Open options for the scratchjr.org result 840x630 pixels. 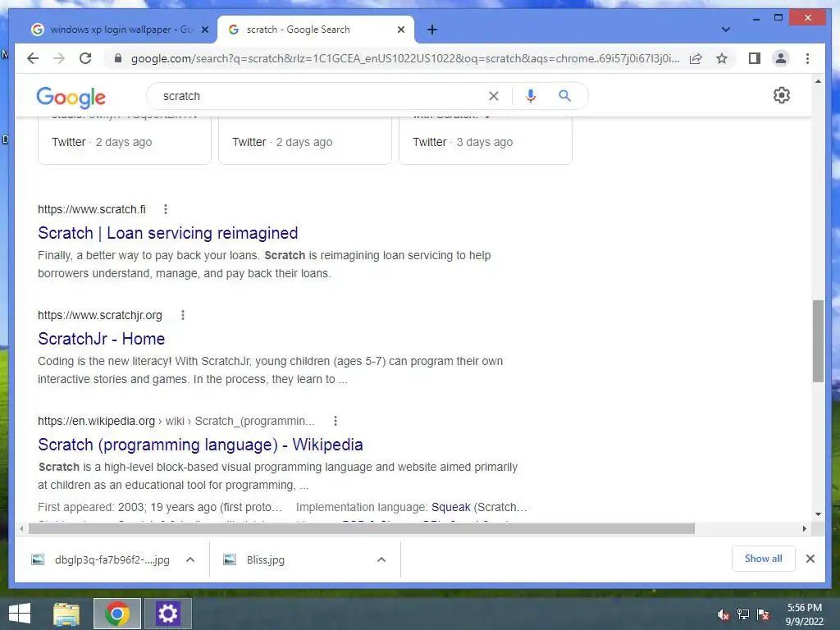(183, 315)
